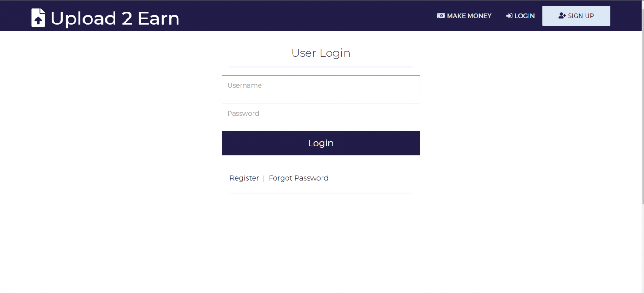Click the banknote icon beside MAKE MONEY
Image resolution: width=644 pixels, height=293 pixels.
coord(441,16)
